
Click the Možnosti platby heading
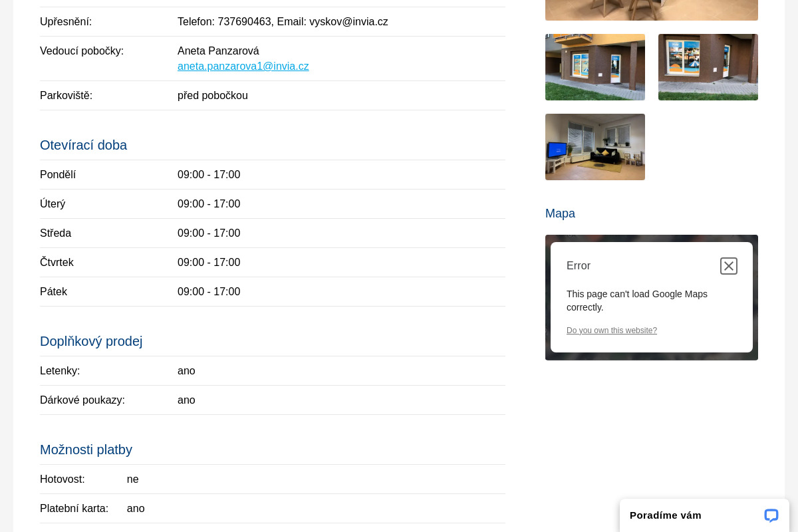click(86, 450)
